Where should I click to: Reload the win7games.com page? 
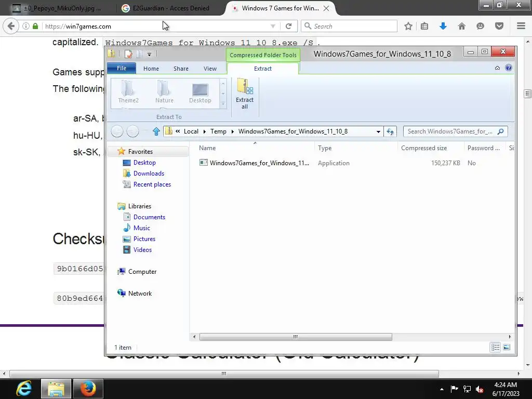[x=288, y=26]
